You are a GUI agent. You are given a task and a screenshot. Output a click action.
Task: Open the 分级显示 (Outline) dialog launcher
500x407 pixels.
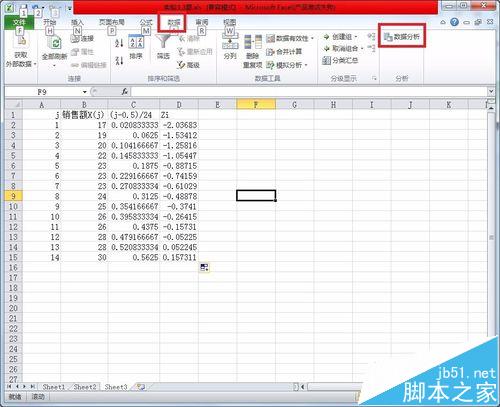pos(374,79)
